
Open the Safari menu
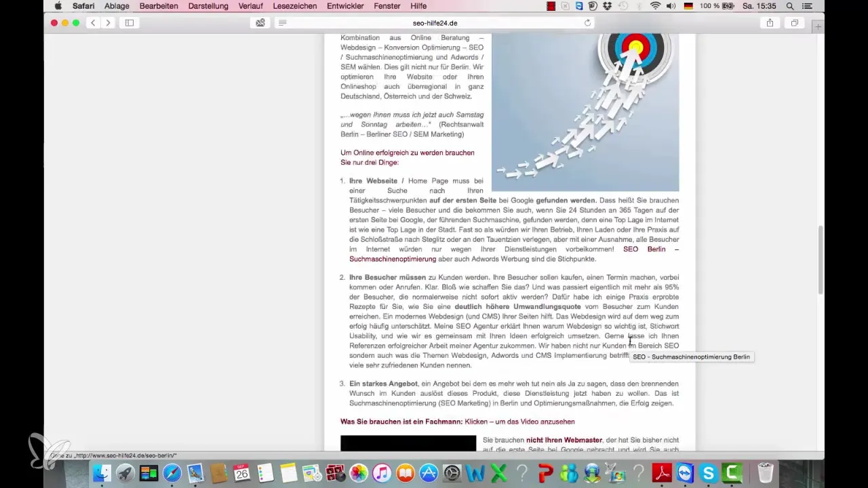(83, 6)
